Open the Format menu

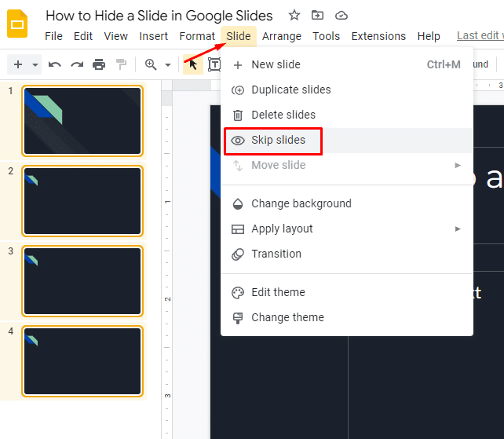[x=197, y=36]
